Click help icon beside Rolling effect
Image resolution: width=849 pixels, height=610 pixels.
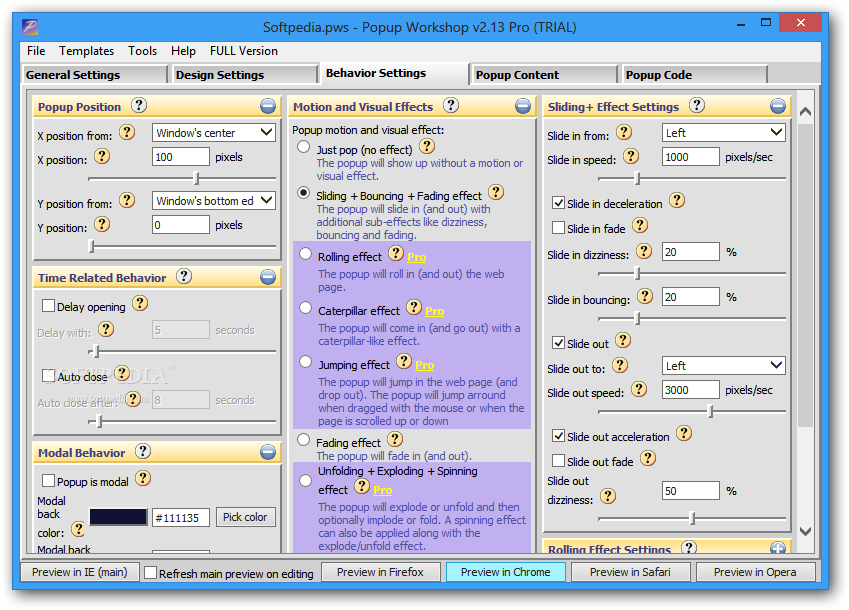click(x=396, y=253)
